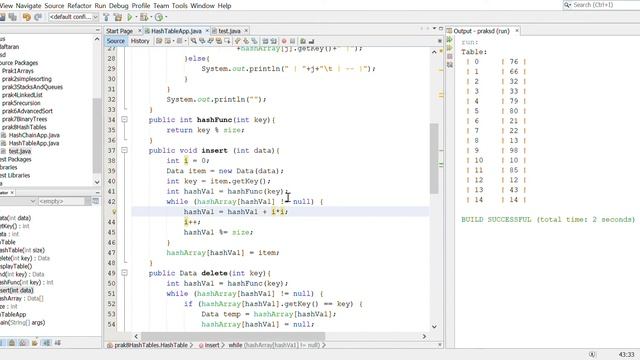The height and width of the screenshot is (360, 640).
Task: Click the red Start Macro Recording icon
Action: click(284, 41)
